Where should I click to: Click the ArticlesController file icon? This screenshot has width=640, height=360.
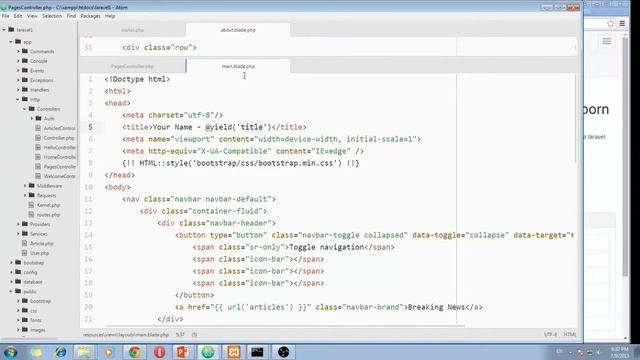(38, 128)
